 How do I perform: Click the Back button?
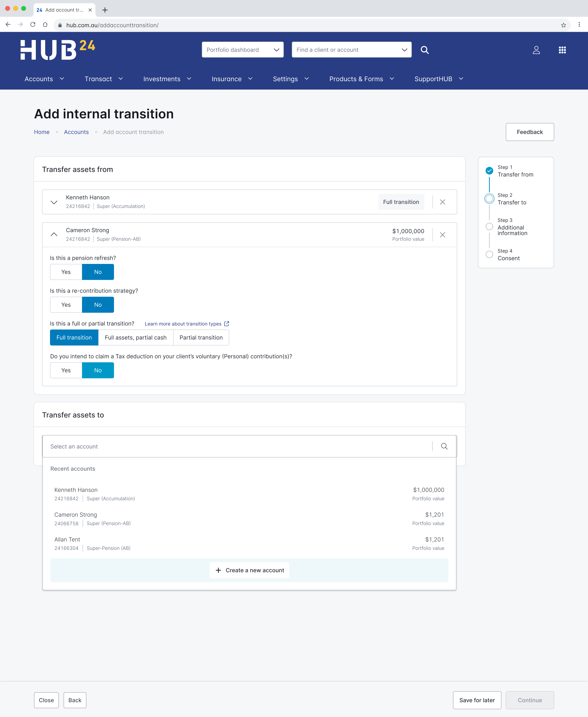[x=75, y=700]
